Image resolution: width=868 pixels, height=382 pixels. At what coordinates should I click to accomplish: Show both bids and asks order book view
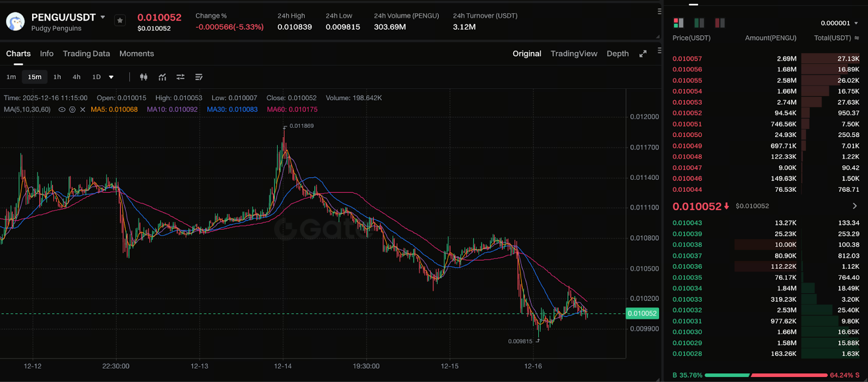coord(678,23)
